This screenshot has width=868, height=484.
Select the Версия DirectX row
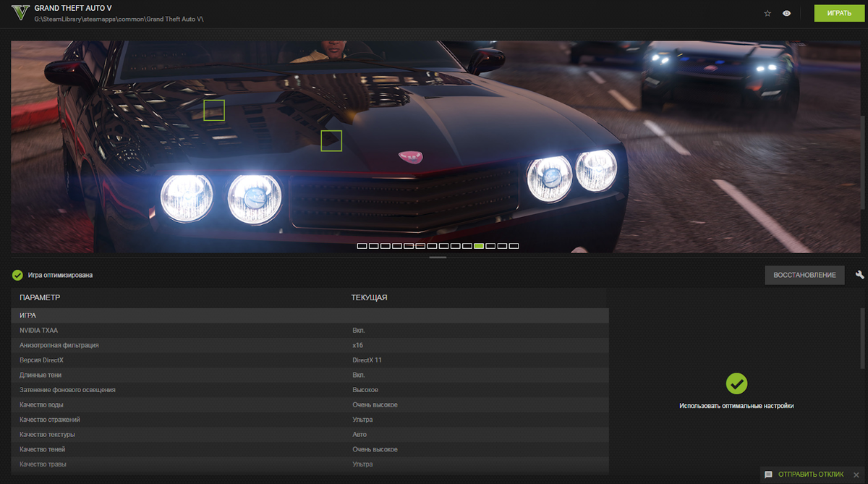tap(310, 360)
